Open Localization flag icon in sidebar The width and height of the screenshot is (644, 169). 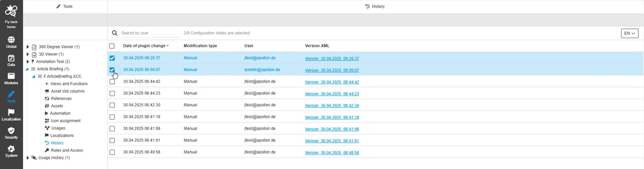pos(11,113)
